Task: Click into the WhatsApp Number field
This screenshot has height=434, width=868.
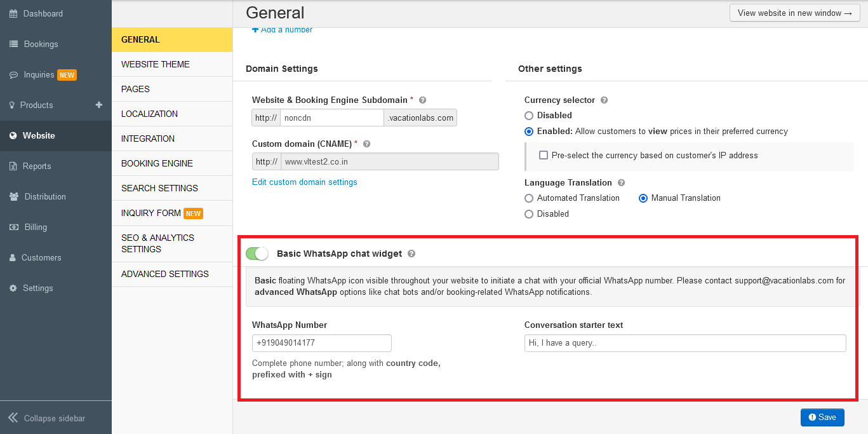Action: pyautogui.click(x=321, y=343)
